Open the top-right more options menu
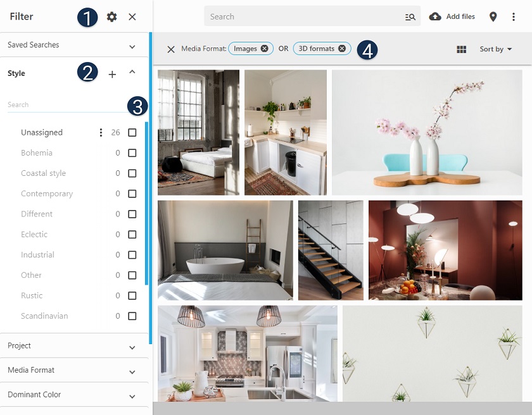 coord(514,17)
